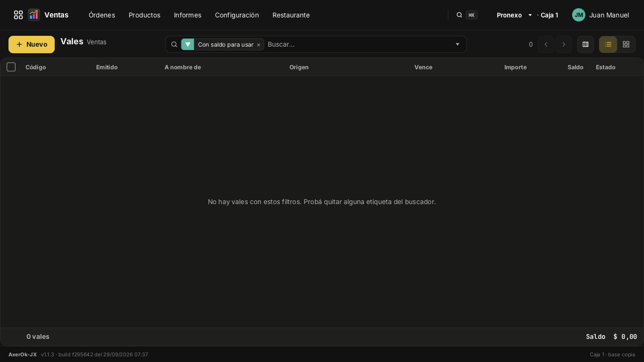The width and height of the screenshot is (644, 362).
Task: Open the column layout chooser icon
Action: (x=586, y=44)
